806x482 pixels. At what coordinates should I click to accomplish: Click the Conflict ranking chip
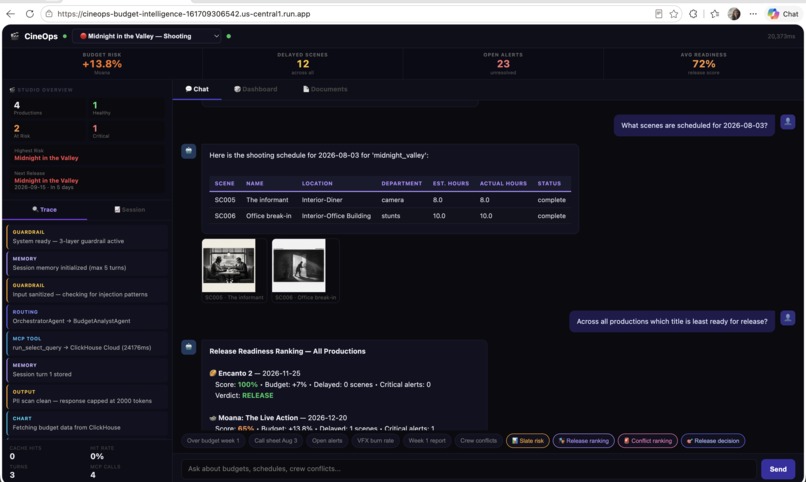click(x=648, y=440)
